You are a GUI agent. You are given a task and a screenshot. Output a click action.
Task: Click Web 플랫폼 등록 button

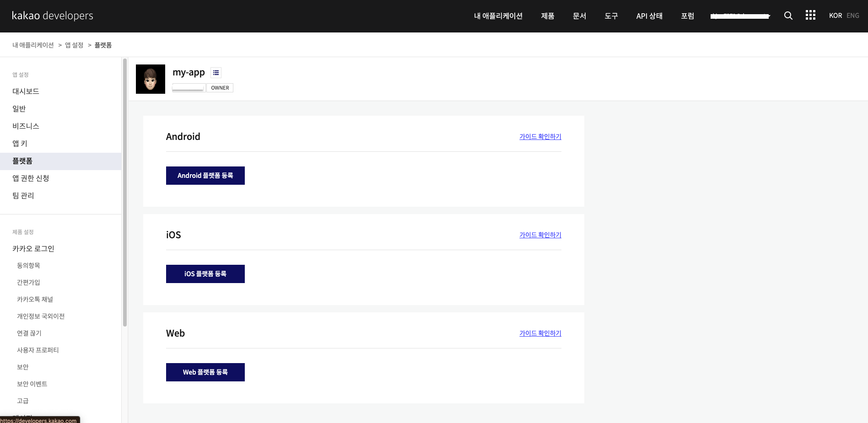205,372
